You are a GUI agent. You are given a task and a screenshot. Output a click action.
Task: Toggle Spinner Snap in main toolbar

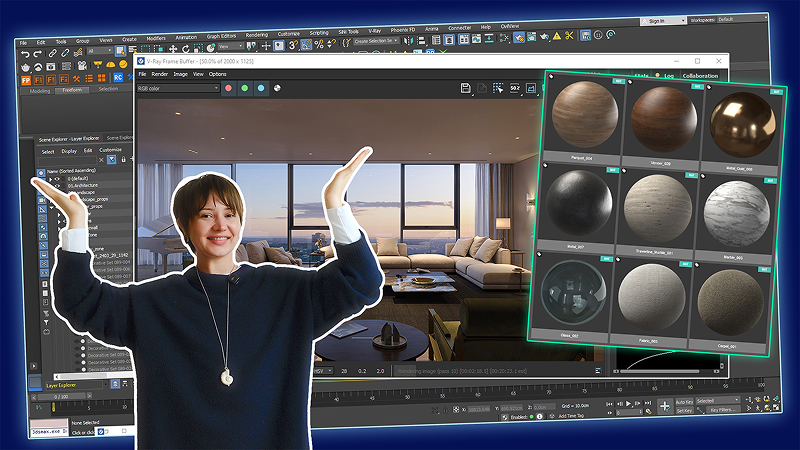[332, 44]
